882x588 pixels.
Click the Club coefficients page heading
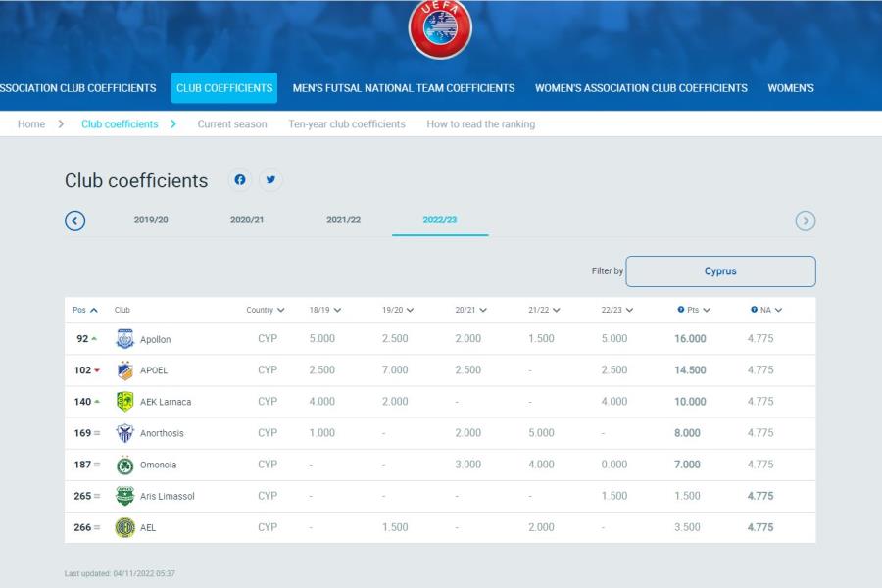click(136, 180)
